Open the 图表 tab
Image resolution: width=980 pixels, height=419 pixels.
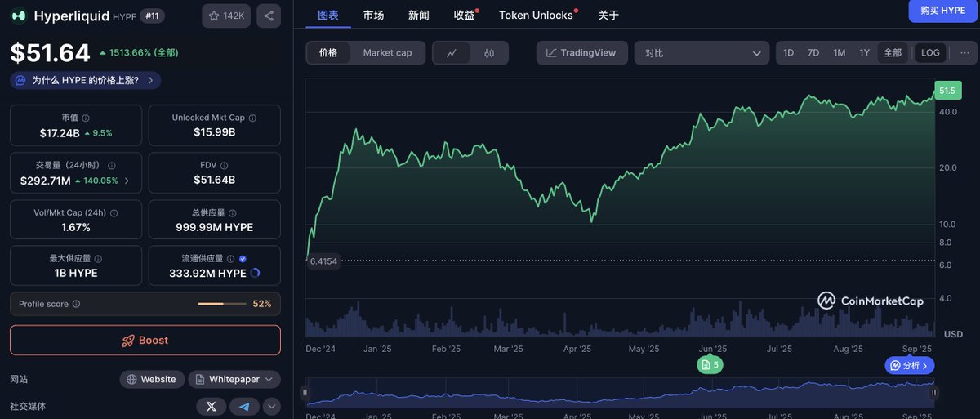(x=328, y=15)
